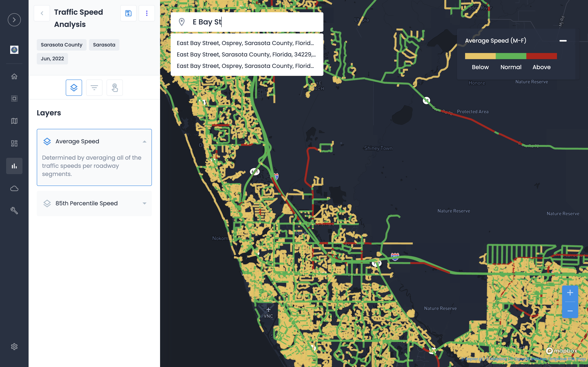Expand the 85th Percentile Speed layer

[x=144, y=203]
